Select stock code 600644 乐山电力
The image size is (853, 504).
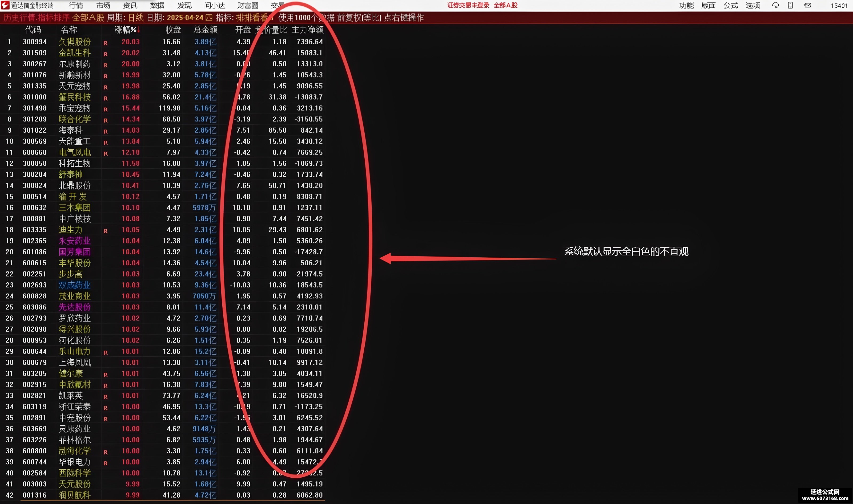click(35, 351)
